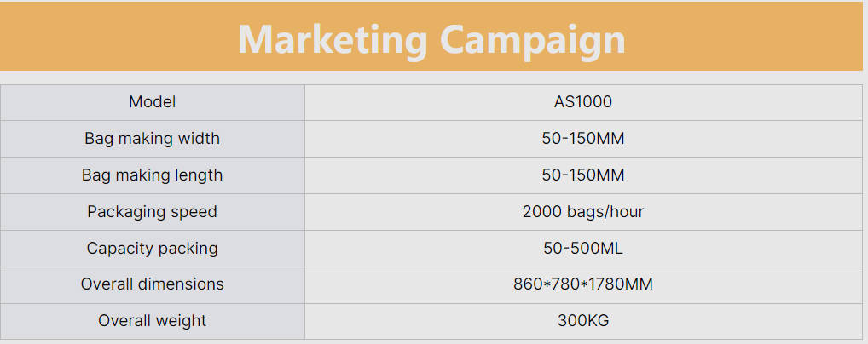Click the 300KG weight value
Viewport: 868px width, 344px height.
[582, 321]
